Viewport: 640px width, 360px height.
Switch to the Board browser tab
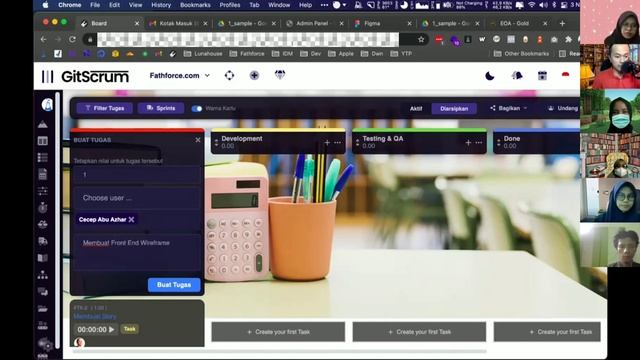(109, 24)
